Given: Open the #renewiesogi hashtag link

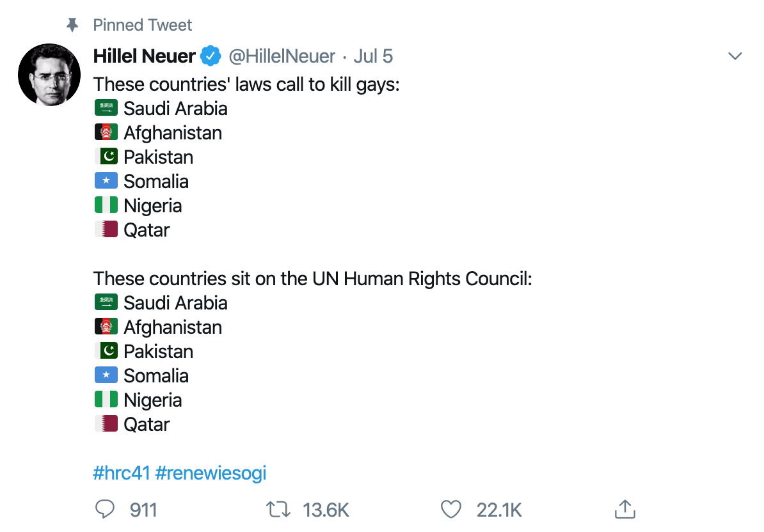Looking at the screenshot, I should point(211,473).
